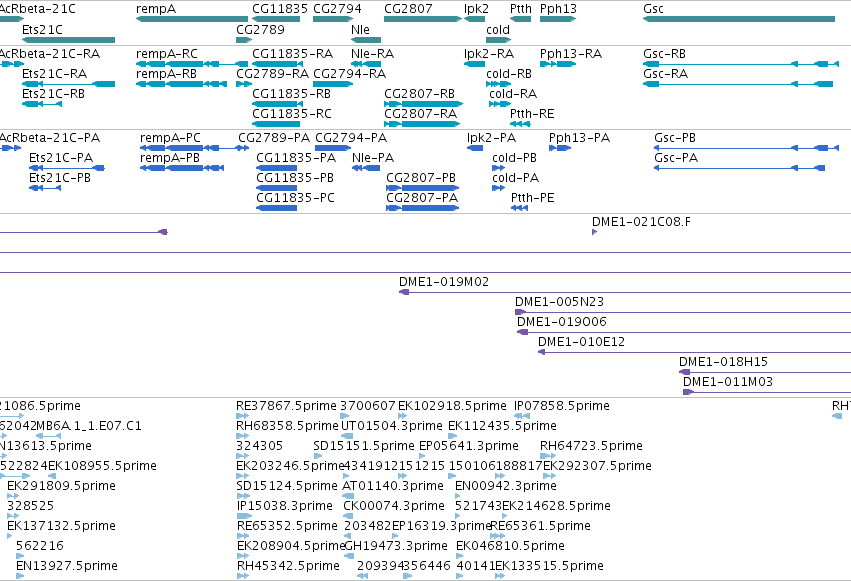This screenshot has width=851, height=581.
Task: Click transcript Gsc-RA
Action: (x=738, y=84)
